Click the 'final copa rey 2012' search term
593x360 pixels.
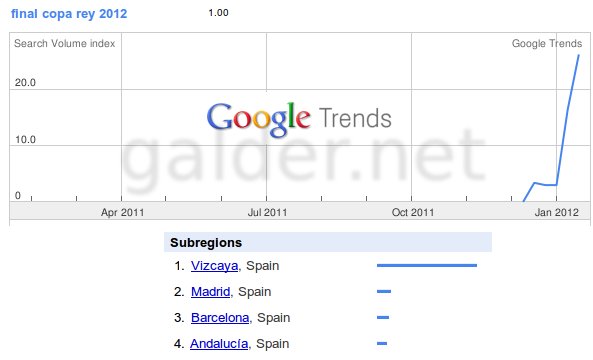(x=69, y=14)
